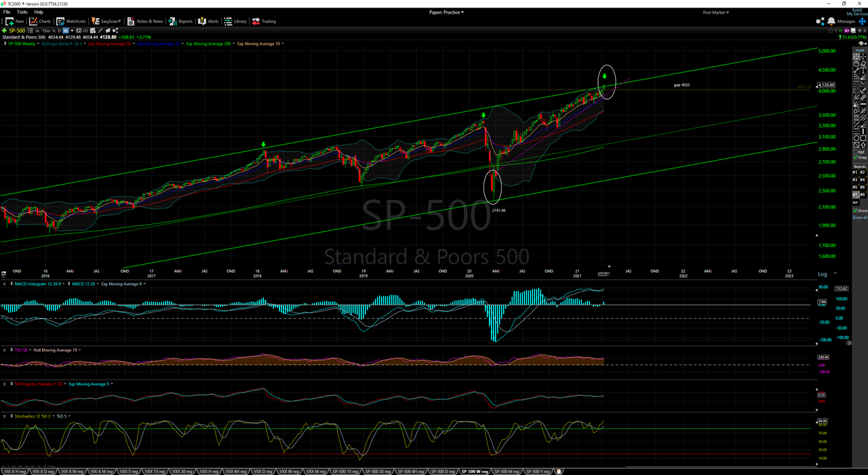Open timeframe dropdown arrow after W

(72, 31)
